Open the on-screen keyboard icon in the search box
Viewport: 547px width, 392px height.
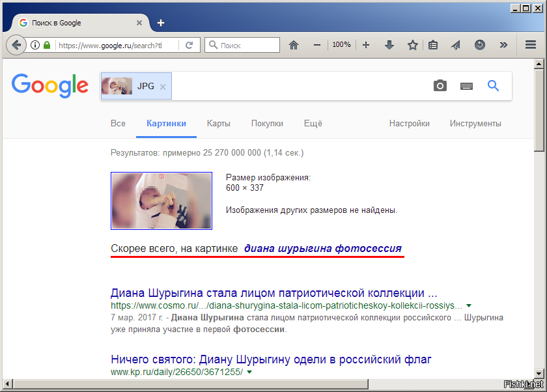pyautogui.click(x=466, y=86)
